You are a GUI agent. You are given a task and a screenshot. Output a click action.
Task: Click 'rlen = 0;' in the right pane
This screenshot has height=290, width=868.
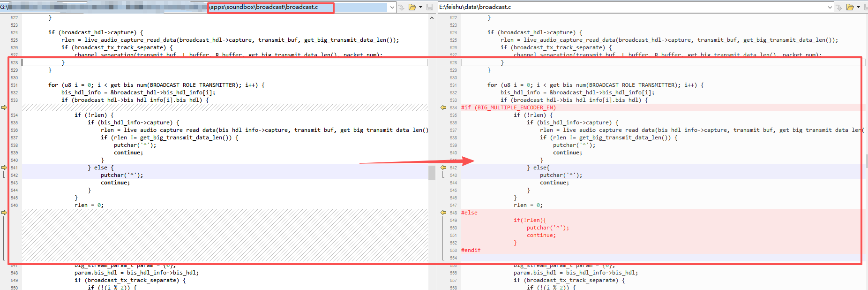pyautogui.click(x=528, y=205)
